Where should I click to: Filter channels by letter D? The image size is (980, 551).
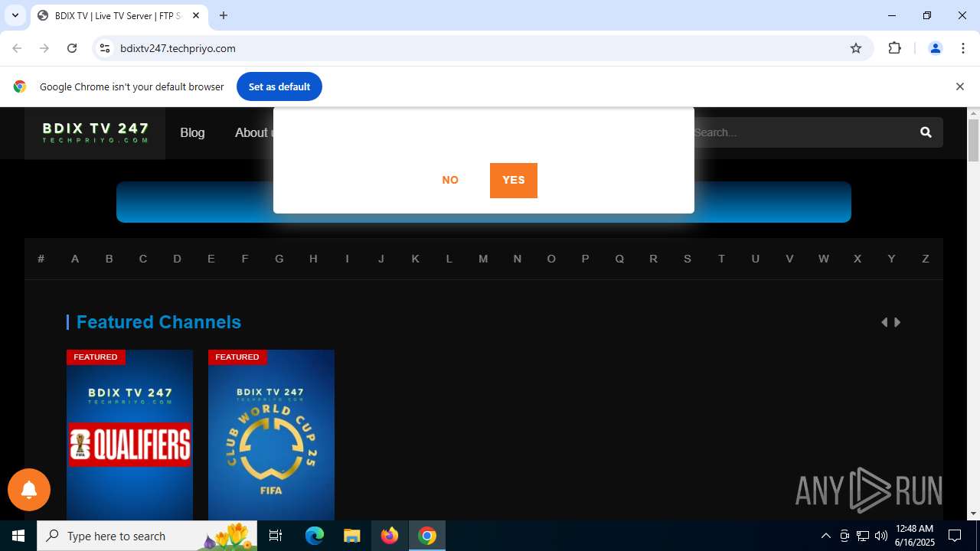coord(177,259)
